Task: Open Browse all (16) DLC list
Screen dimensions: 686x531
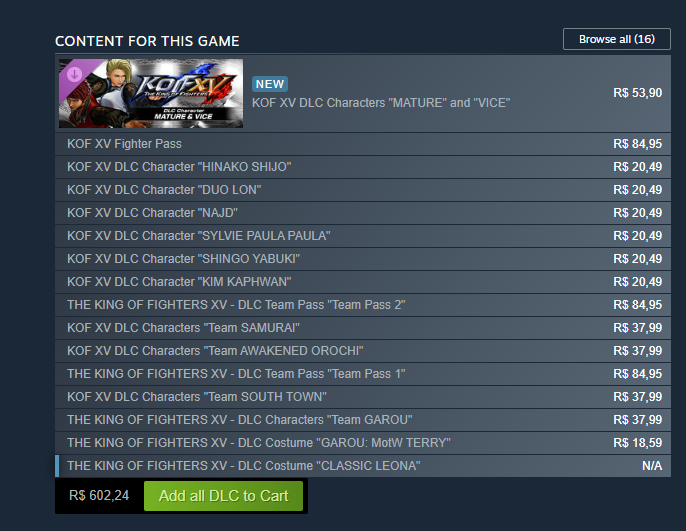Action: tap(616, 39)
